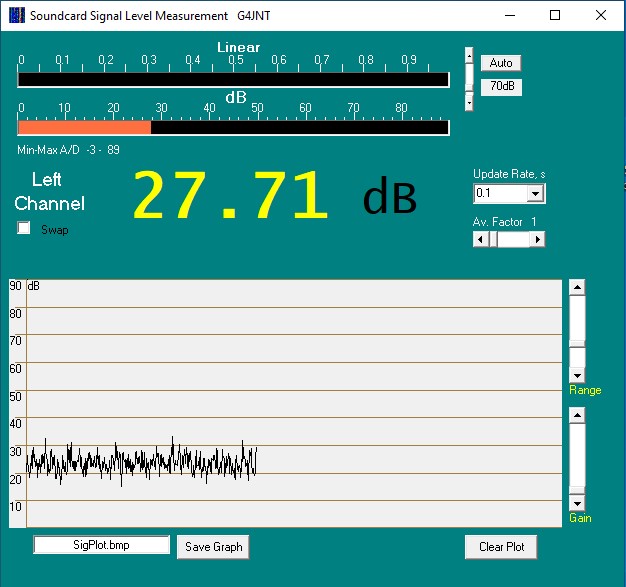Open the Update Rate dropdown

point(535,193)
